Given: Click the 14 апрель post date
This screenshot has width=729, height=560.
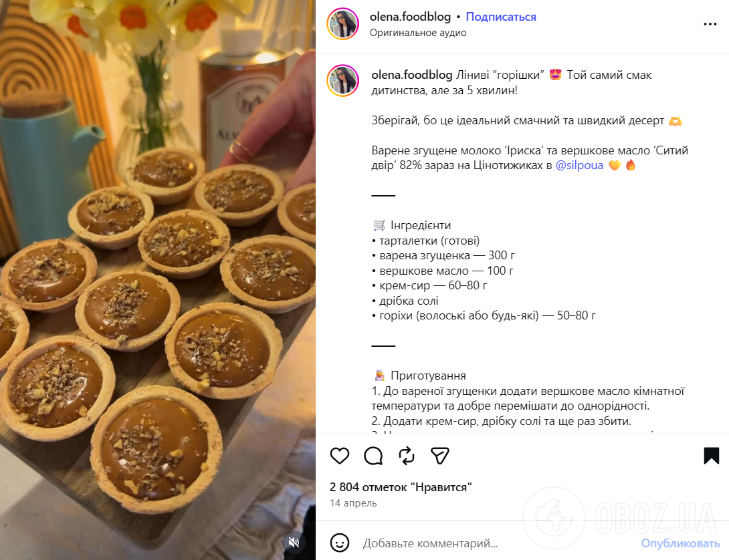Looking at the screenshot, I should (x=353, y=503).
